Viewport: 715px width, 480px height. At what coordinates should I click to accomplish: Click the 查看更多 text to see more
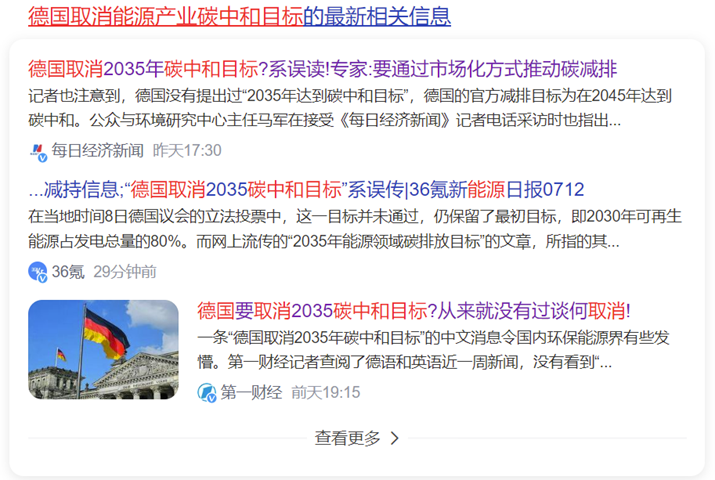point(348,438)
